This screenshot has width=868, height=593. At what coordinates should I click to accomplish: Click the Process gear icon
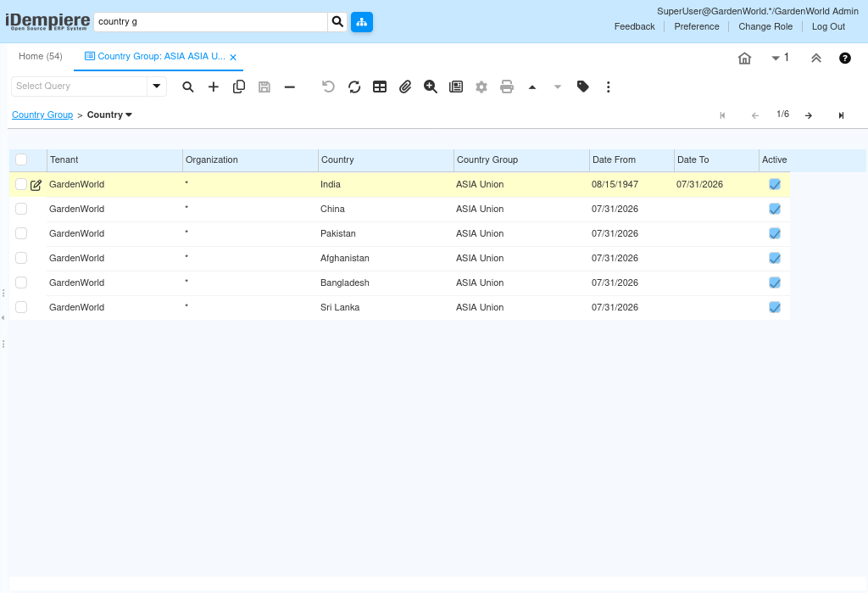pyautogui.click(x=481, y=87)
